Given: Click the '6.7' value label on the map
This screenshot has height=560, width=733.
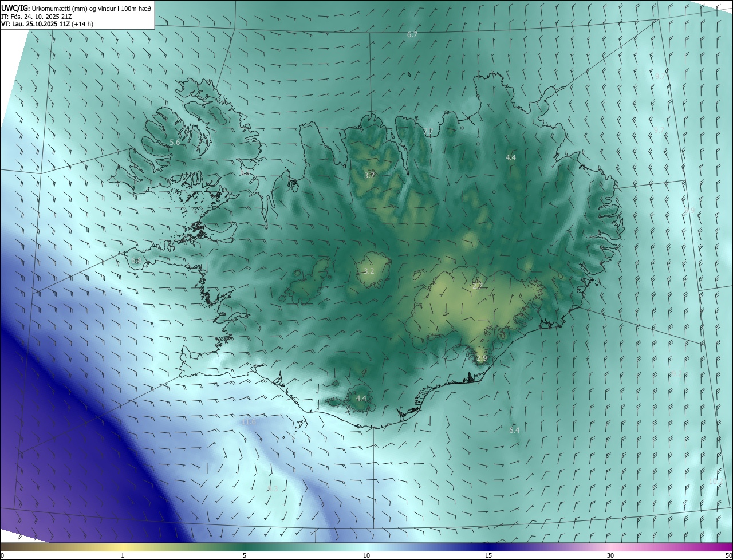Looking at the screenshot, I should pos(412,35).
